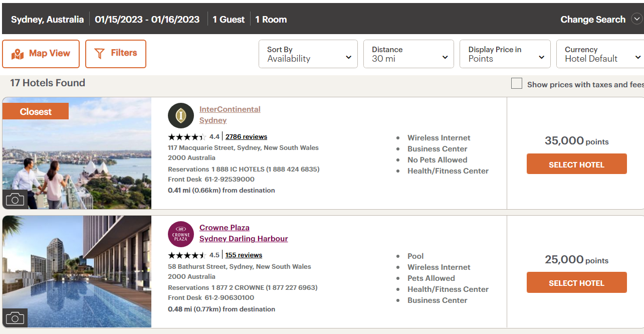Screen dimensions: 644x334
Task: Expand Change Search chevron icon
Action: pos(636,20)
